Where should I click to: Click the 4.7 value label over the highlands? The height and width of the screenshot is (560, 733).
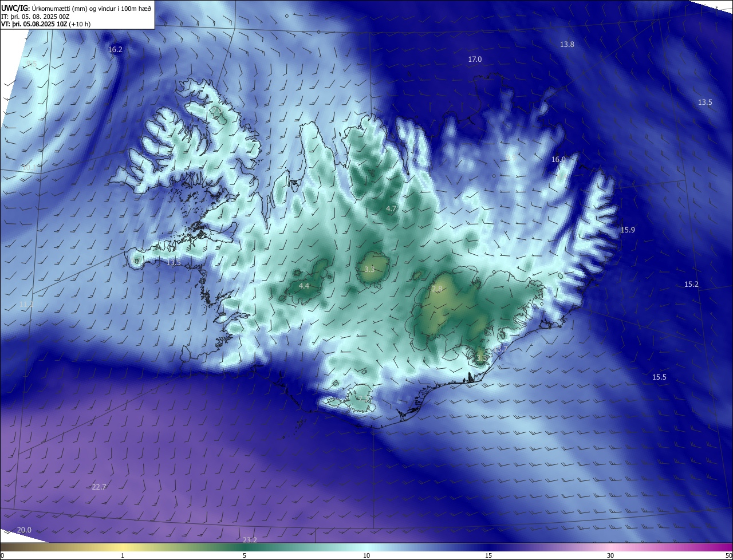(391, 209)
